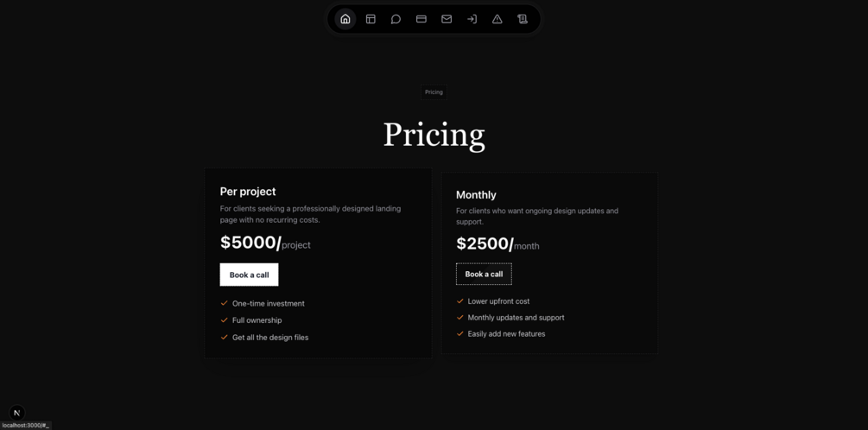868x430 pixels.
Task: Click the checkmark beside One-time investment
Action: point(225,303)
